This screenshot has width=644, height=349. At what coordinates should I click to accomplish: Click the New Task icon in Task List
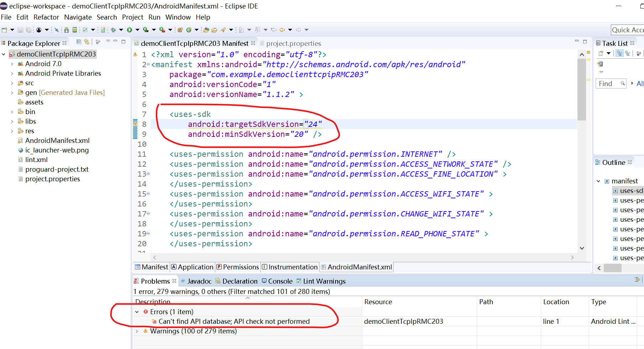(x=601, y=53)
